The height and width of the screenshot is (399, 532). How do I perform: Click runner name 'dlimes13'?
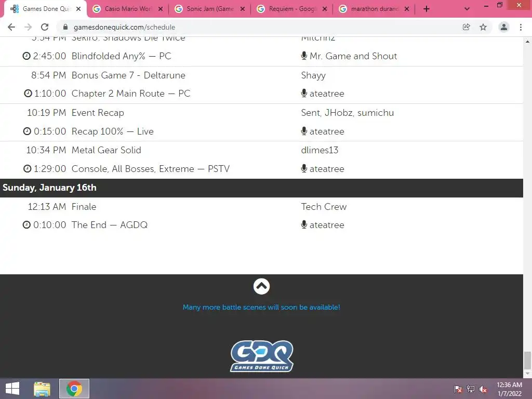click(x=320, y=150)
